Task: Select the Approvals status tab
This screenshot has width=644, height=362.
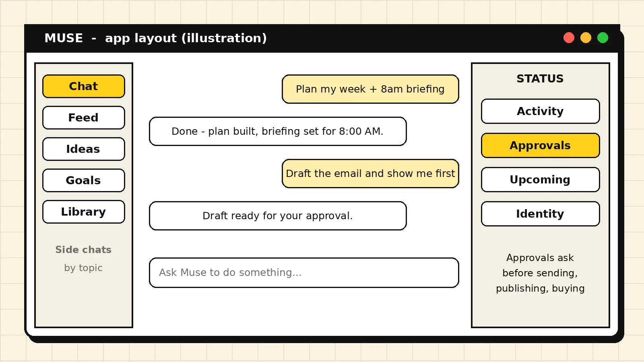Action: click(541, 145)
